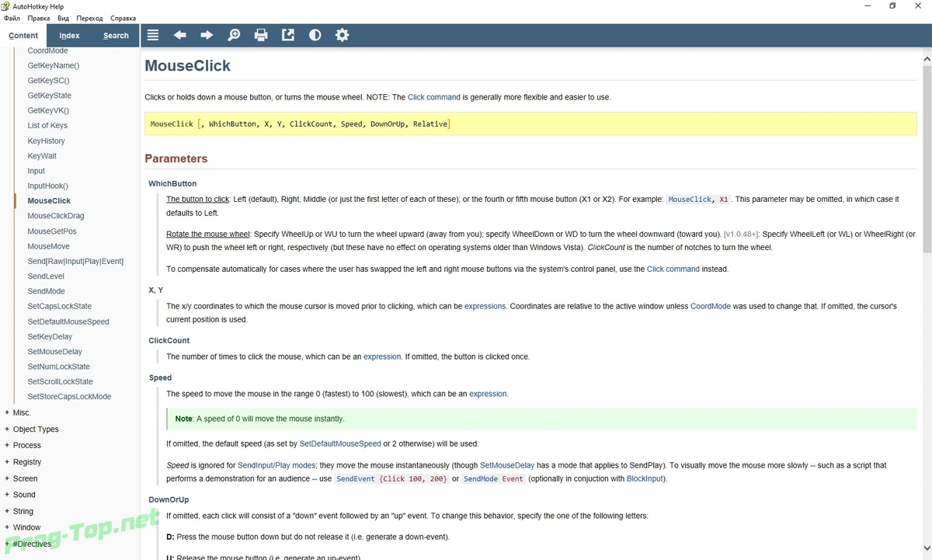
Task: Follow the expressions link under X, Y
Action: click(x=485, y=306)
